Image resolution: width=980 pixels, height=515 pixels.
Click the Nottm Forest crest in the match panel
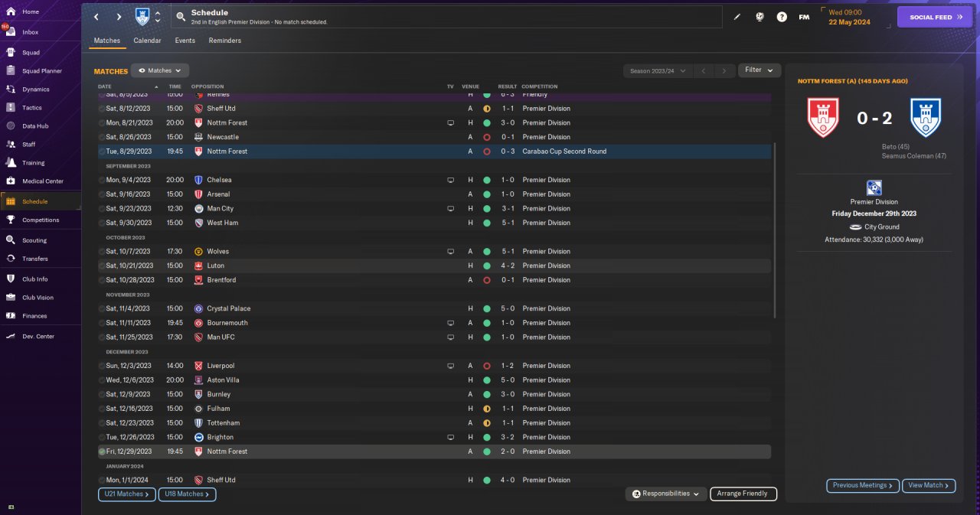coord(823,118)
